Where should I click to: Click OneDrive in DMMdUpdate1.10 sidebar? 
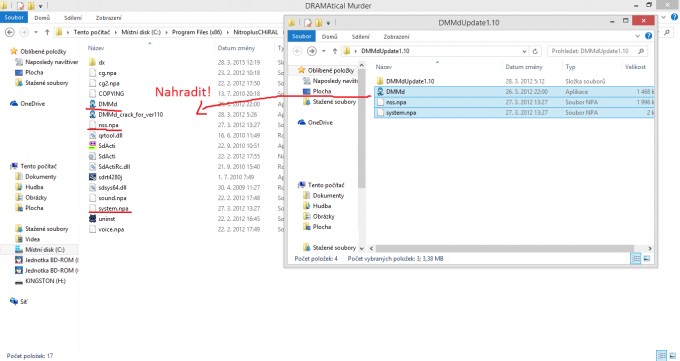click(x=320, y=123)
